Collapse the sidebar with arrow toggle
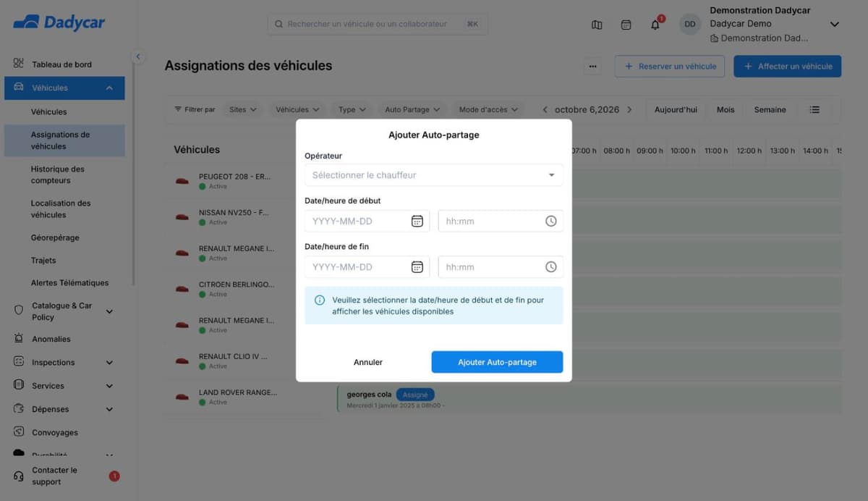 pyautogui.click(x=138, y=56)
